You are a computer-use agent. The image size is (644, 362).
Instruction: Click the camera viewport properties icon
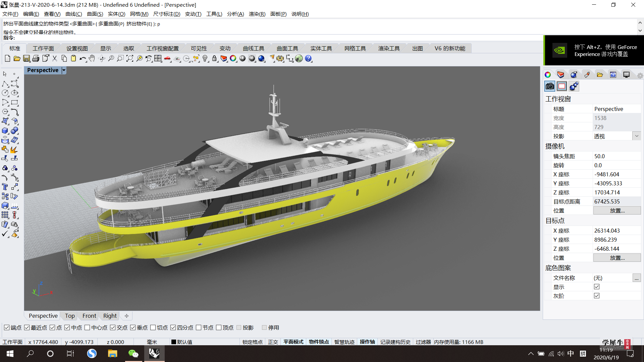(550, 86)
